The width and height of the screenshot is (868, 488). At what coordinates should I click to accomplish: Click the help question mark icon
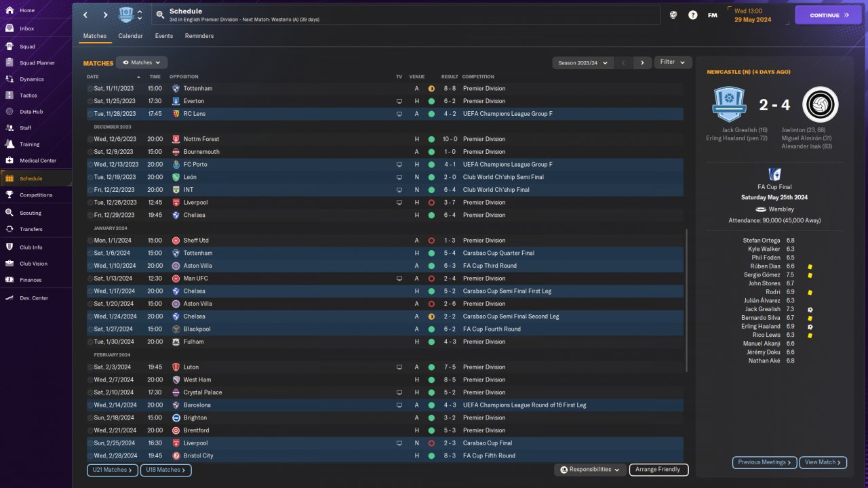[692, 15]
